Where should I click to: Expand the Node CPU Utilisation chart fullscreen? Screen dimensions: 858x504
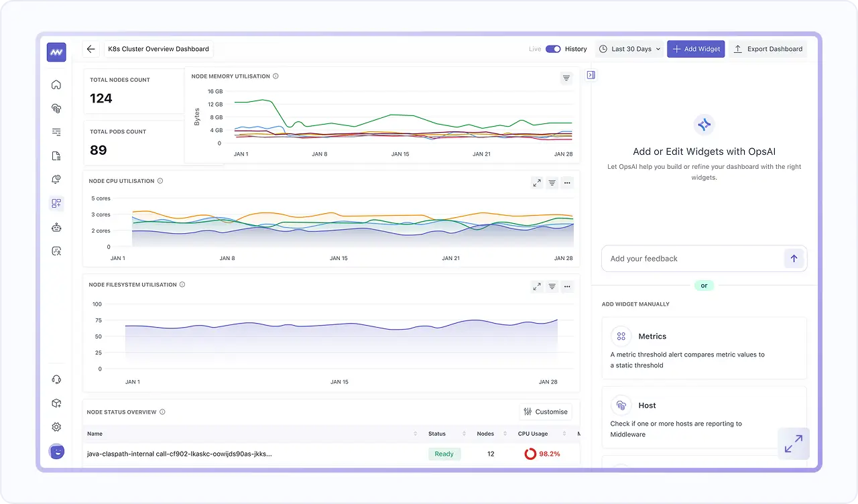pyautogui.click(x=537, y=182)
